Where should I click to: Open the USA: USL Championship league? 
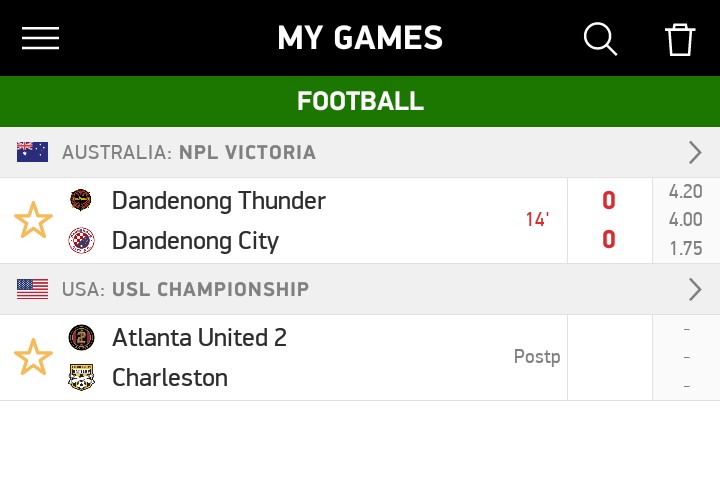pos(185,289)
